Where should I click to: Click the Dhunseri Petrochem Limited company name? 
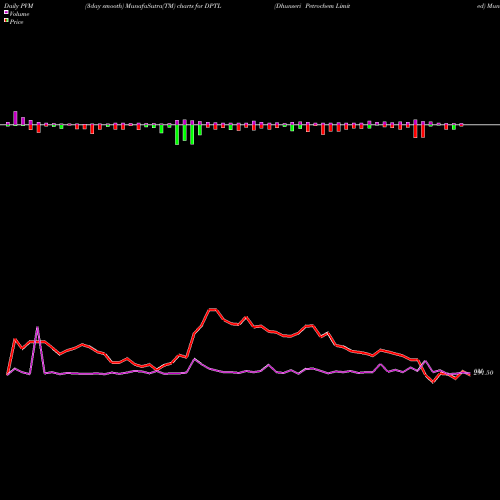pos(312,6)
